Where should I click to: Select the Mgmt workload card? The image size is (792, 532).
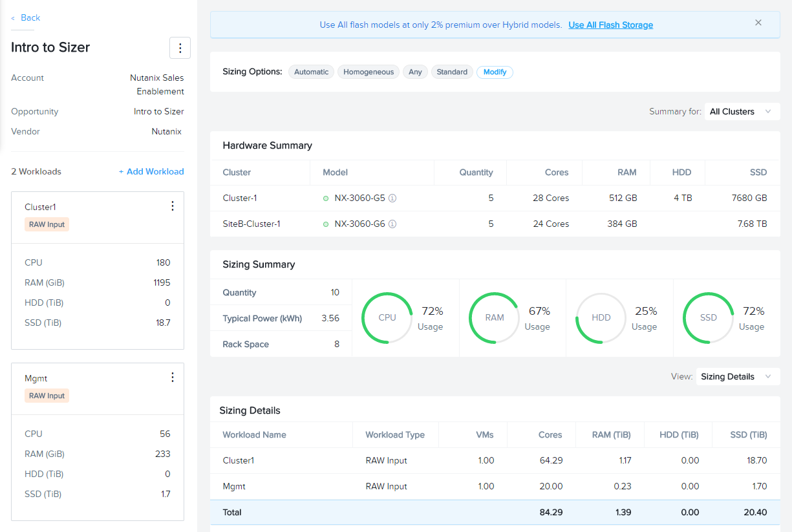(x=98, y=442)
